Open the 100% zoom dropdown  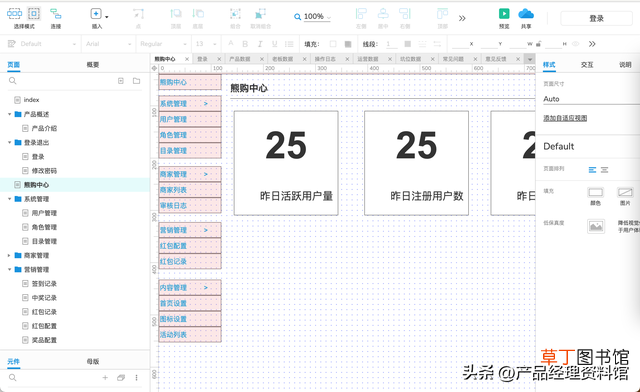tap(313, 17)
